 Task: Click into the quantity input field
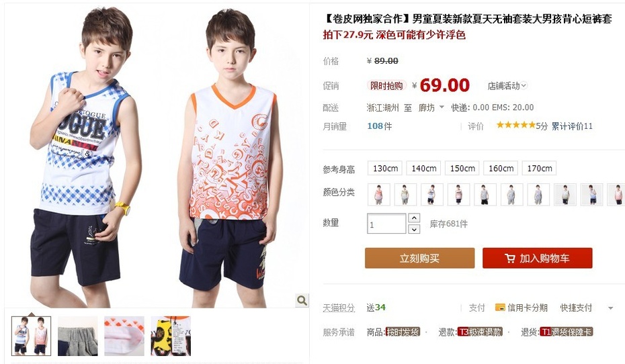point(386,224)
